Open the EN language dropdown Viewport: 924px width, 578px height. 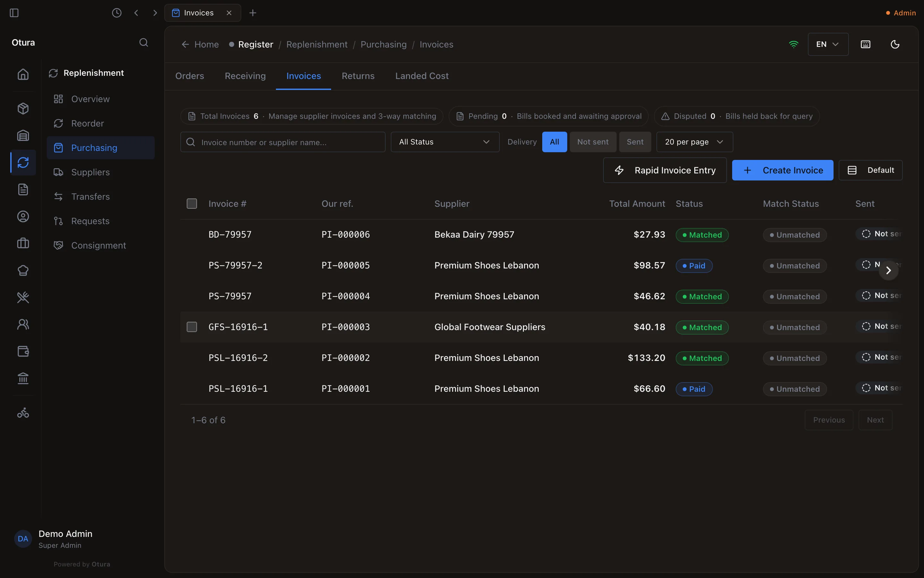828,44
